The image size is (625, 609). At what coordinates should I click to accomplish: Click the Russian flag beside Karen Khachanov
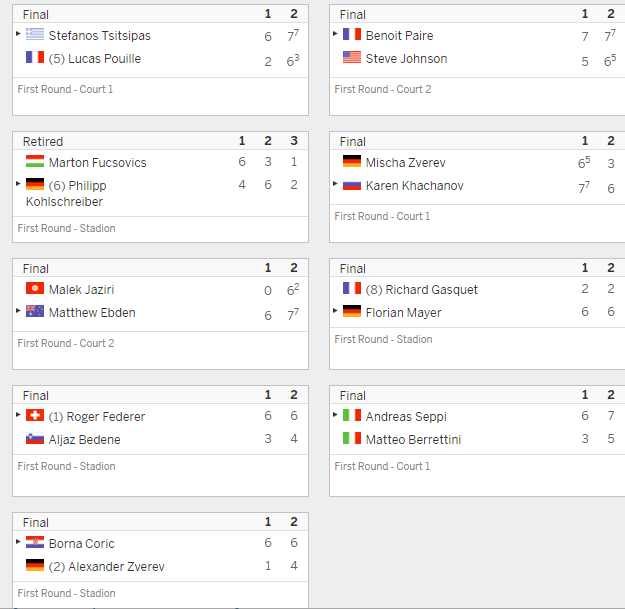(x=352, y=185)
